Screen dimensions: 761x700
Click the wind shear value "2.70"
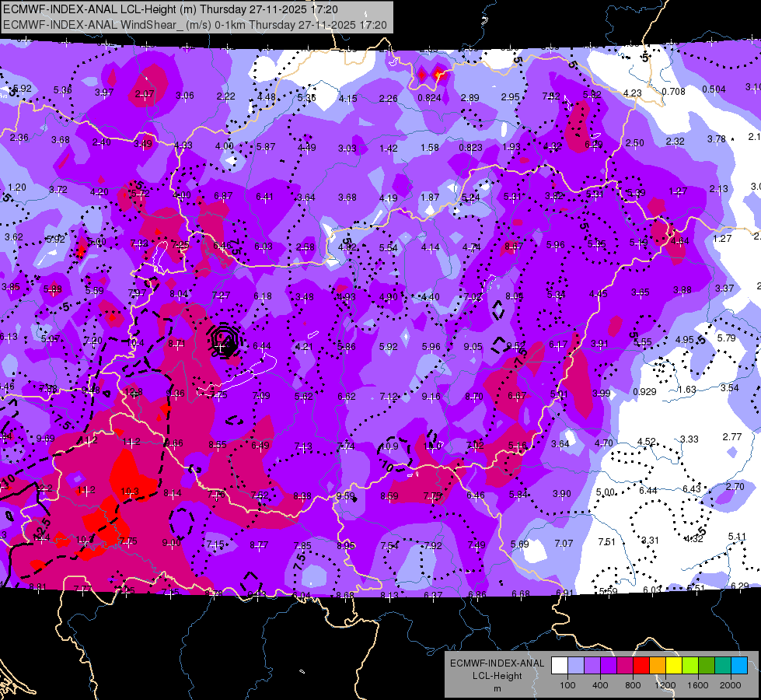[735, 486]
